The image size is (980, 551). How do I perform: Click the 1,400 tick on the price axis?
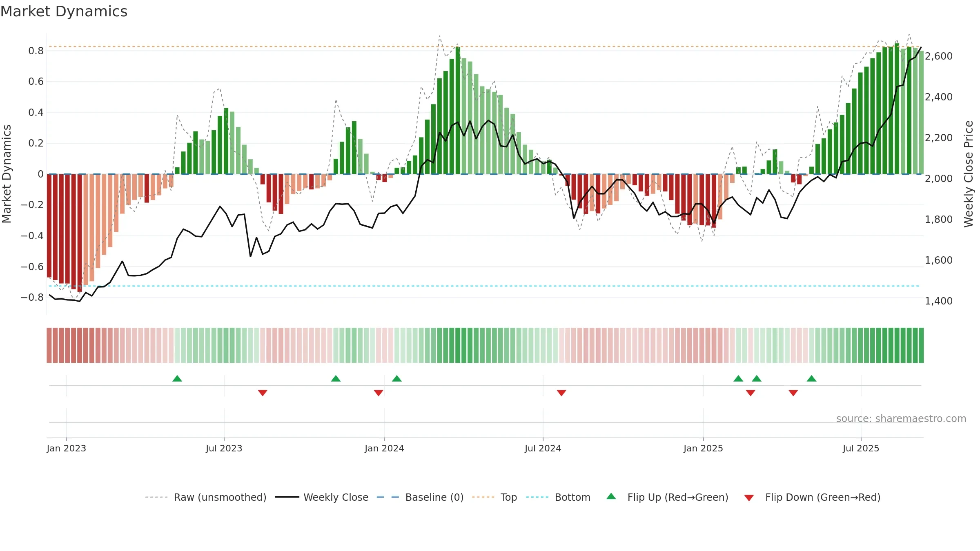coord(939,301)
